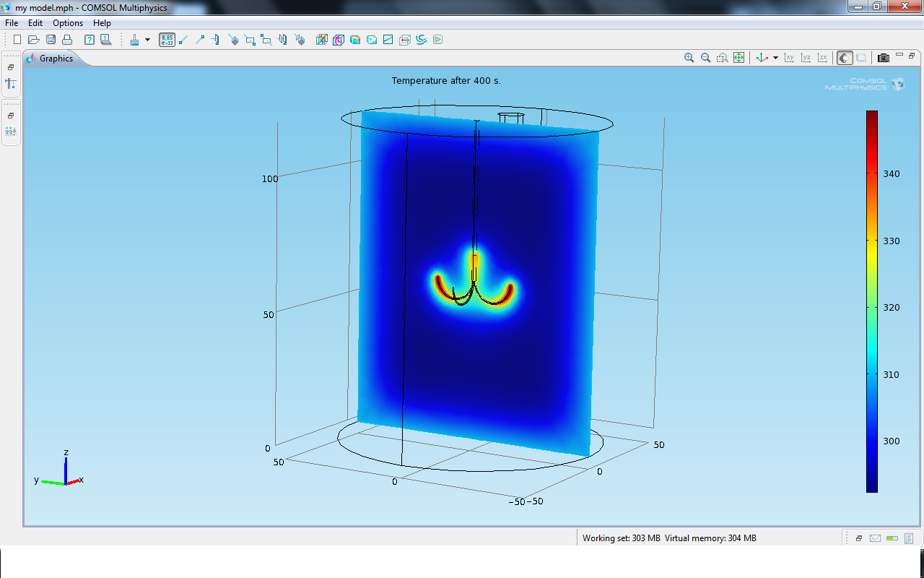
Task: Click the Zoom Extents icon
Action: (x=738, y=58)
